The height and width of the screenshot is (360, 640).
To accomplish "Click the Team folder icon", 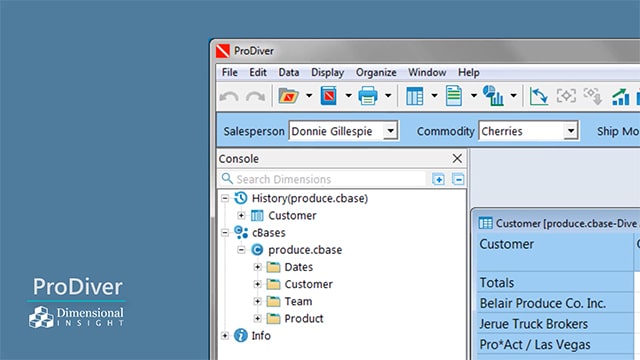I will (x=273, y=301).
